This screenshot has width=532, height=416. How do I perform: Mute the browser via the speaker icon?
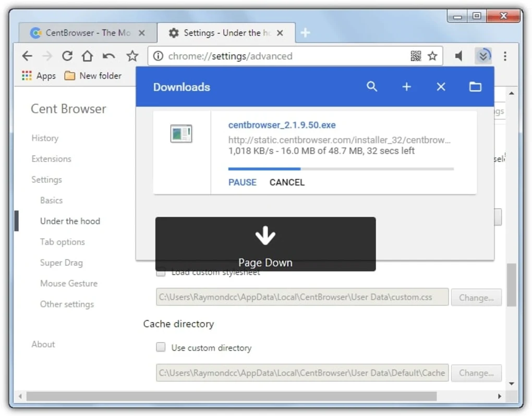pos(458,56)
